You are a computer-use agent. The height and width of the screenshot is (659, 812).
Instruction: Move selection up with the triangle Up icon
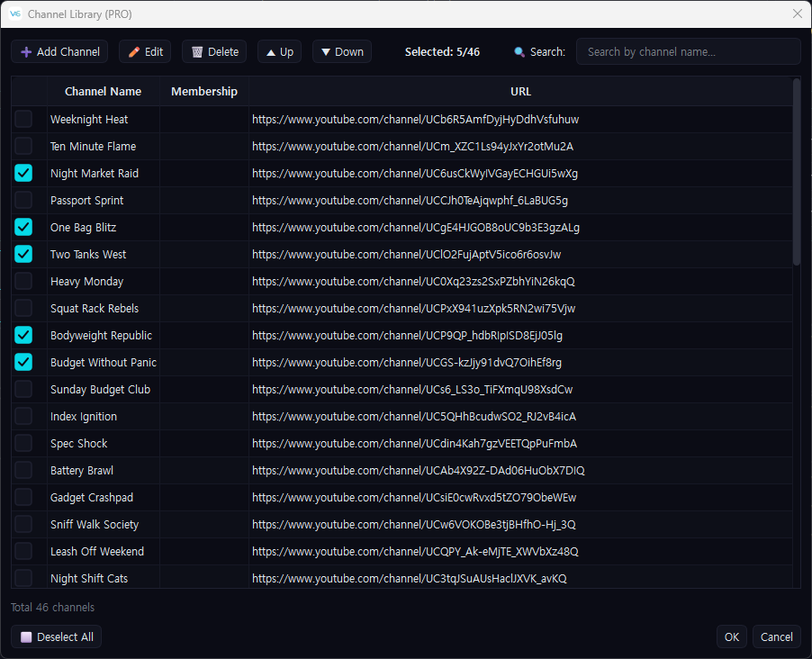(x=271, y=52)
